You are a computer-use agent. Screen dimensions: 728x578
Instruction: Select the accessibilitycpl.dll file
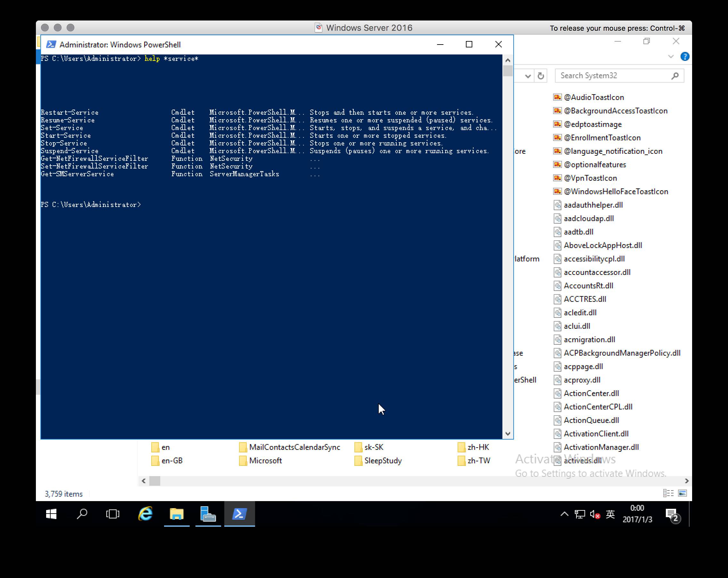pyautogui.click(x=589, y=259)
